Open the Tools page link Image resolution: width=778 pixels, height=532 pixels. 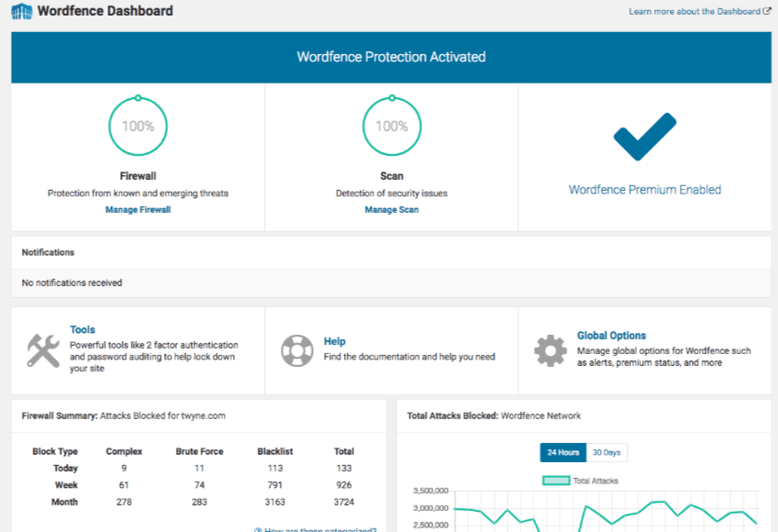(83, 329)
